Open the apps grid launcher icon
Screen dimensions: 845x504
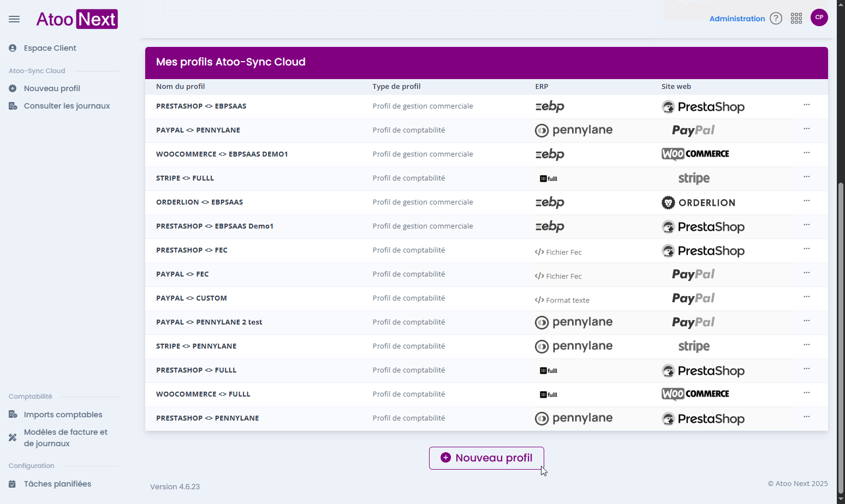pyautogui.click(x=796, y=19)
